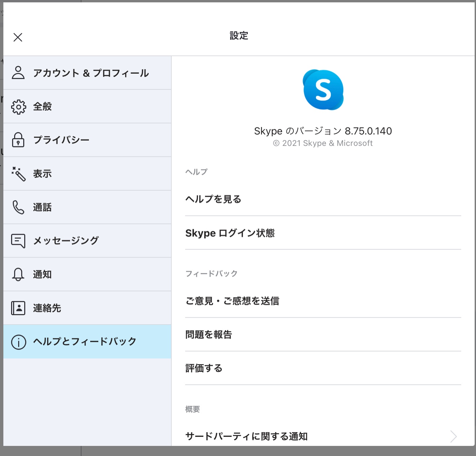Select the ヘルプとフィードバック tab label

(x=85, y=342)
